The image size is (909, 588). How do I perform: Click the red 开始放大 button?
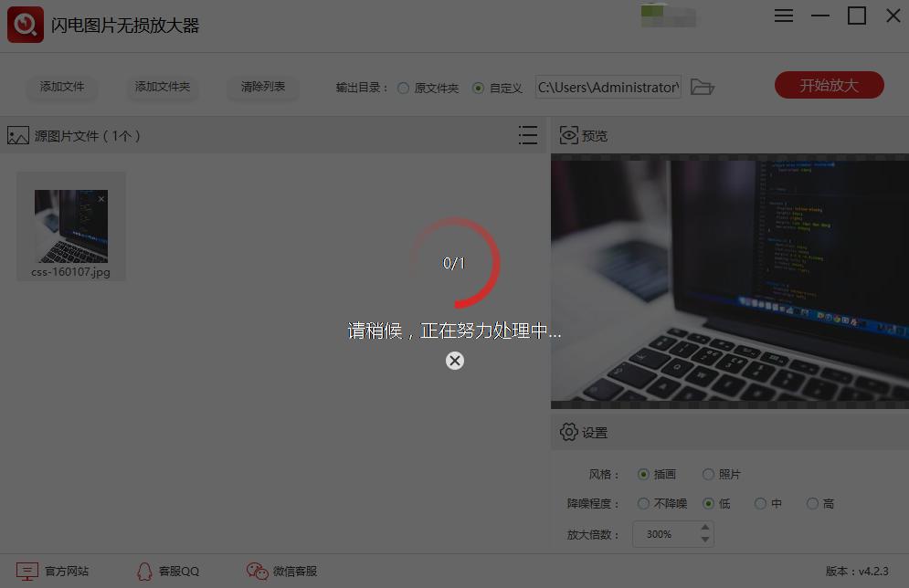[x=829, y=85]
